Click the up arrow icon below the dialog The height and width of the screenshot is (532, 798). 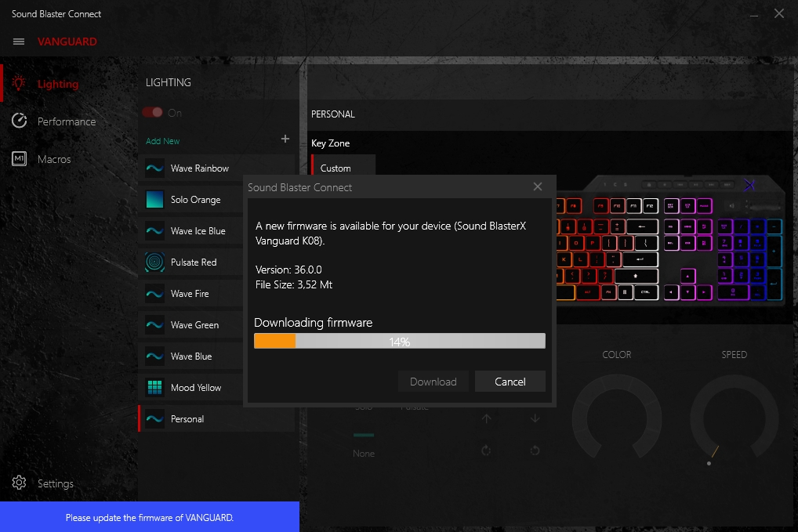pos(487,418)
